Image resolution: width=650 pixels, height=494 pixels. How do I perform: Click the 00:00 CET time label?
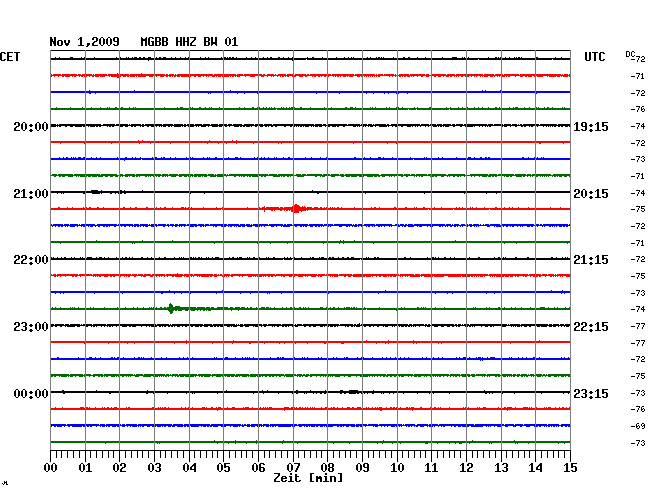pos(31,393)
